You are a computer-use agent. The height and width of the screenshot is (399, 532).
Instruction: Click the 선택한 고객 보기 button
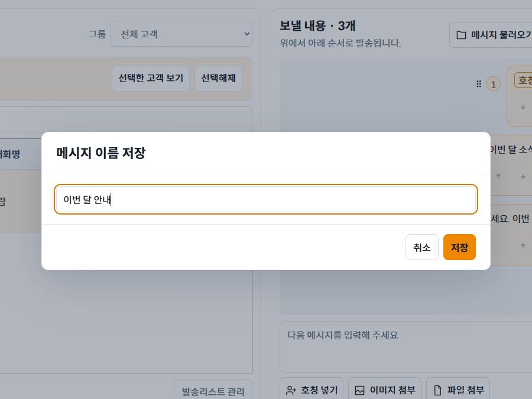tap(151, 79)
